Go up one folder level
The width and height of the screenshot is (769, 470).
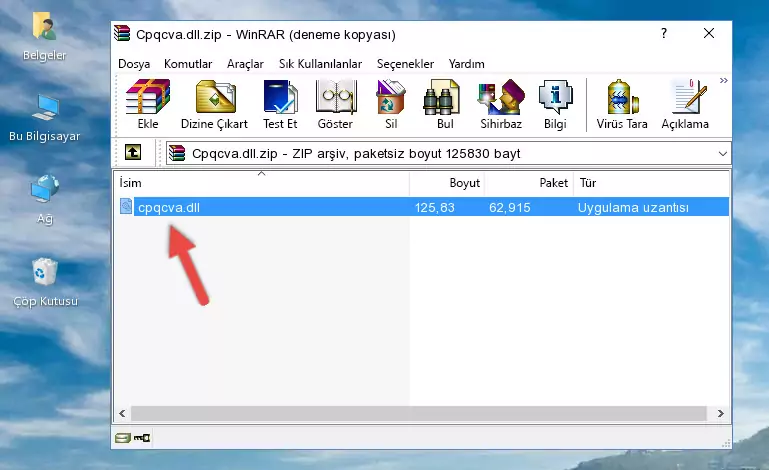tap(133, 153)
